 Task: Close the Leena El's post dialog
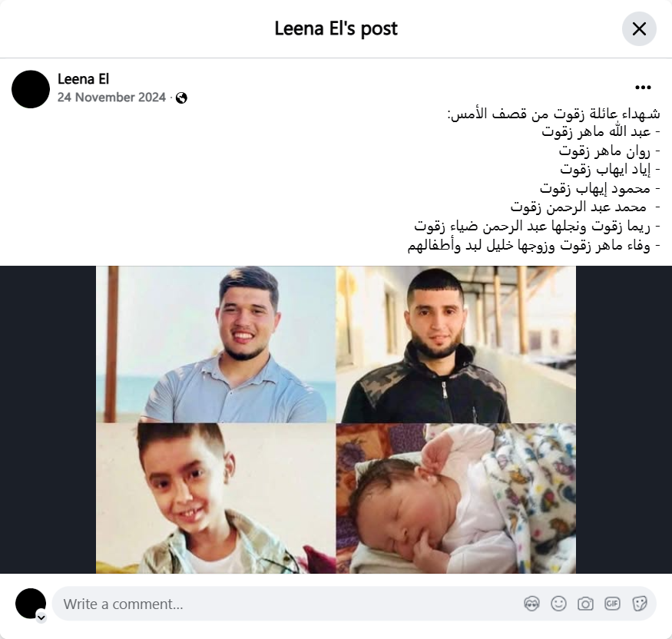(639, 28)
